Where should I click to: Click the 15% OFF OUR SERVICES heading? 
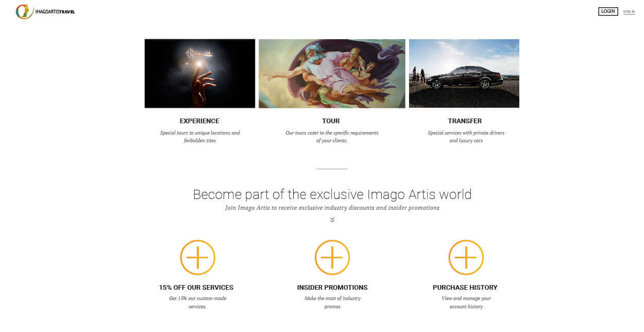(196, 288)
